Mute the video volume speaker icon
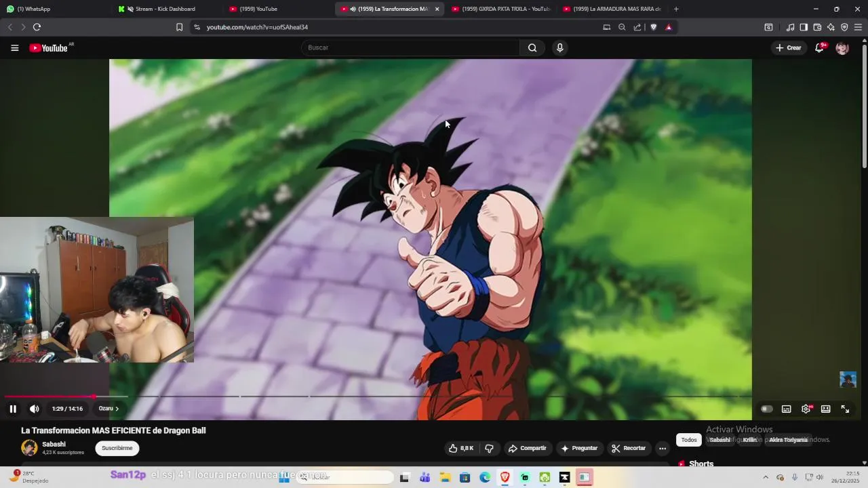868x488 pixels. click(x=34, y=409)
